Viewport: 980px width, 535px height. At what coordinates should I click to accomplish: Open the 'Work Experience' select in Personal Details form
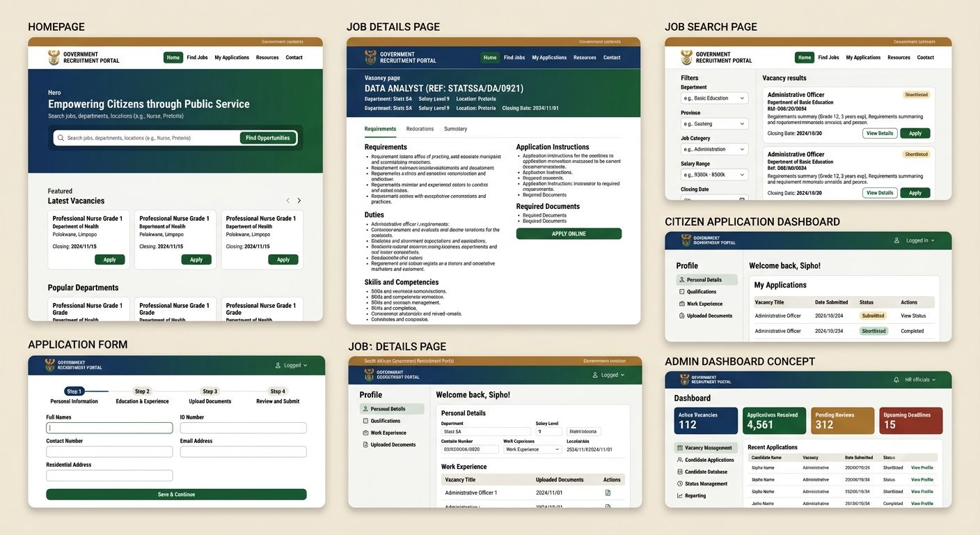click(x=532, y=449)
